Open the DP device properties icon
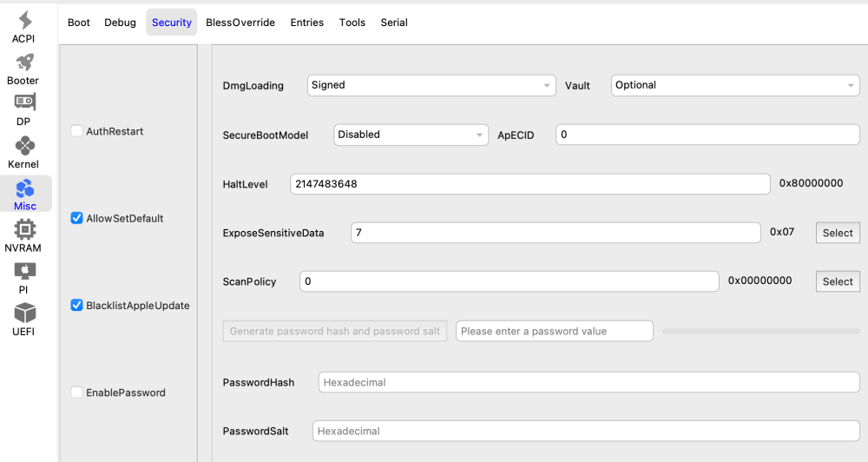Viewport: 868px width, 462px height. 25,102
